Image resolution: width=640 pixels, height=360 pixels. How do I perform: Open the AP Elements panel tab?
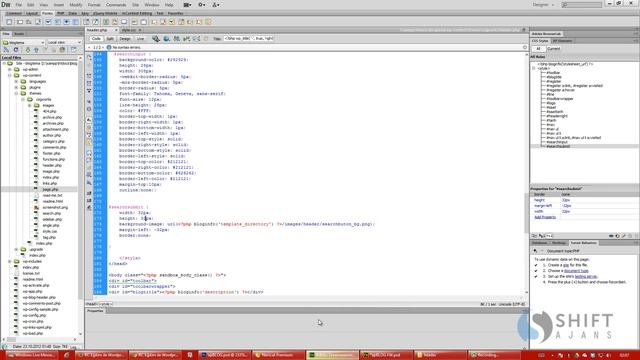click(x=562, y=41)
